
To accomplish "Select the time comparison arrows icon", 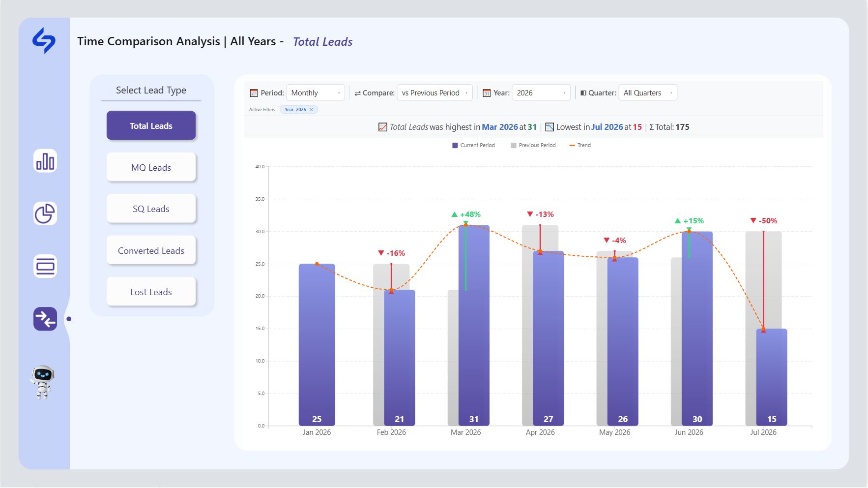I will point(45,319).
